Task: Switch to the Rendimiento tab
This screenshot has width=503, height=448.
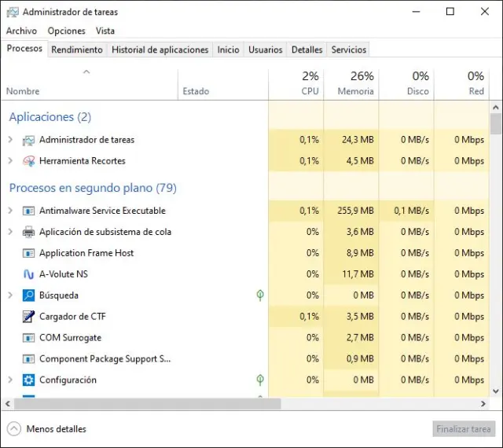Action: point(77,50)
